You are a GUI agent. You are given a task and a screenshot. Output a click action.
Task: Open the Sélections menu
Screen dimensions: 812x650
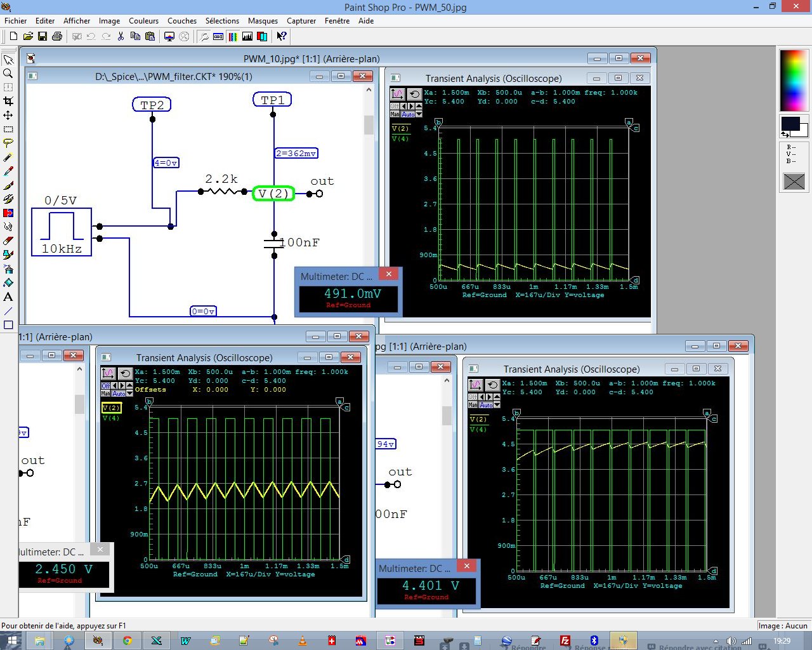[222, 21]
